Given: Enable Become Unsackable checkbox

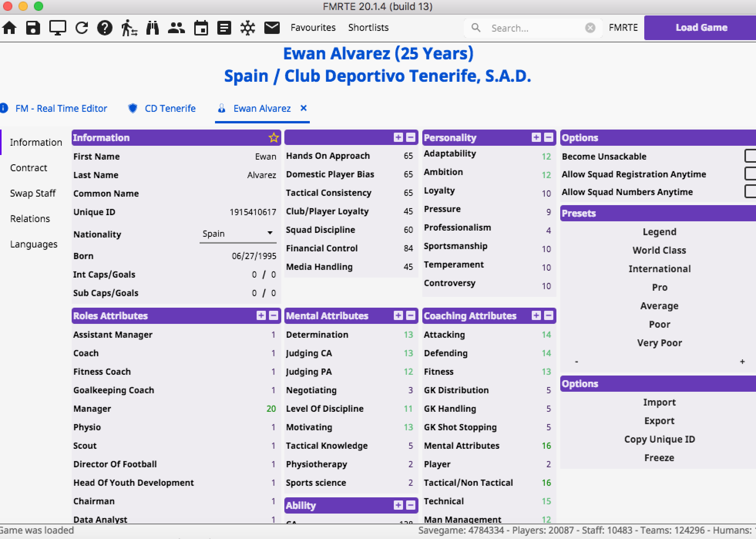Looking at the screenshot, I should tap(750, 156).
